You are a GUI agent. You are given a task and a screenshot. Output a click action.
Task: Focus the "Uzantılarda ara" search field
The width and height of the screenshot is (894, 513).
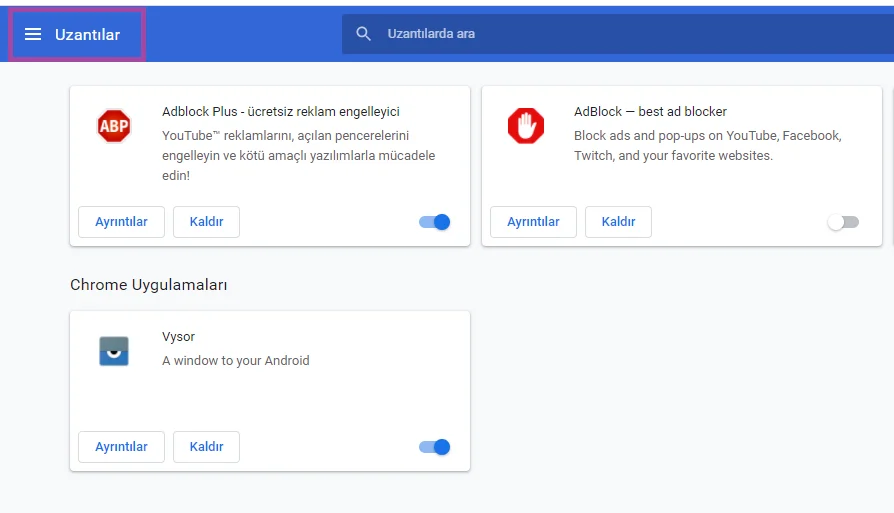(x=600, y=34)
